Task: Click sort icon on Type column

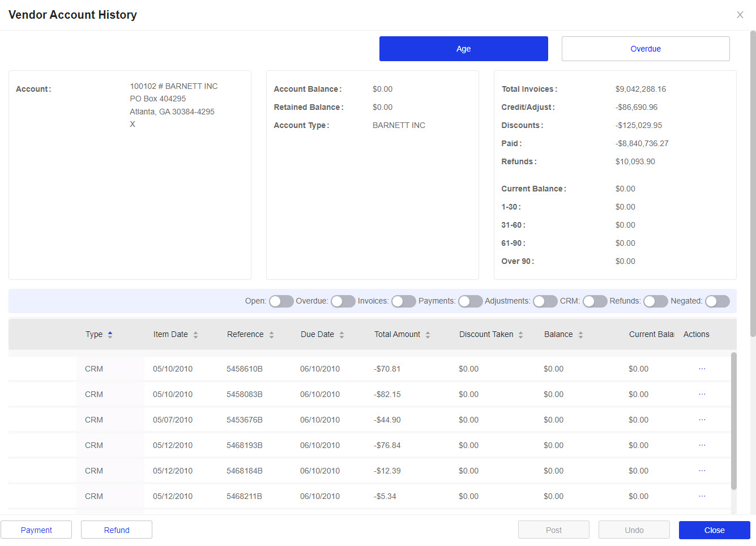Action: 110,335
